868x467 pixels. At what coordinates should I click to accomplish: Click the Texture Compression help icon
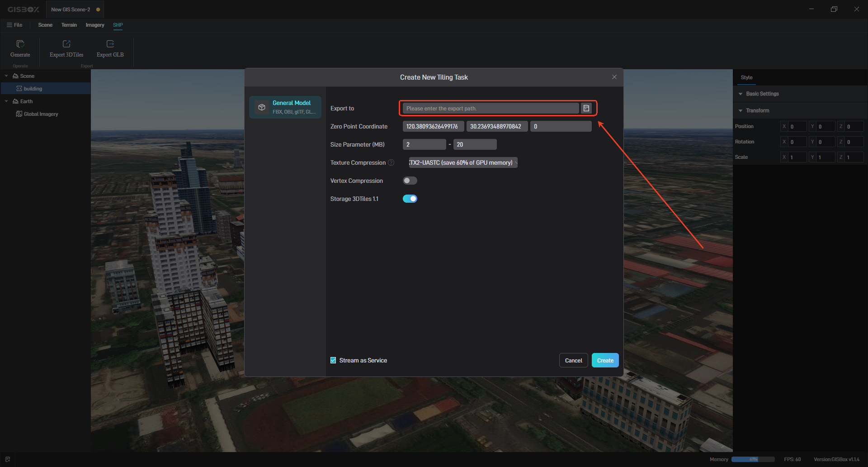tap(391, 162)
